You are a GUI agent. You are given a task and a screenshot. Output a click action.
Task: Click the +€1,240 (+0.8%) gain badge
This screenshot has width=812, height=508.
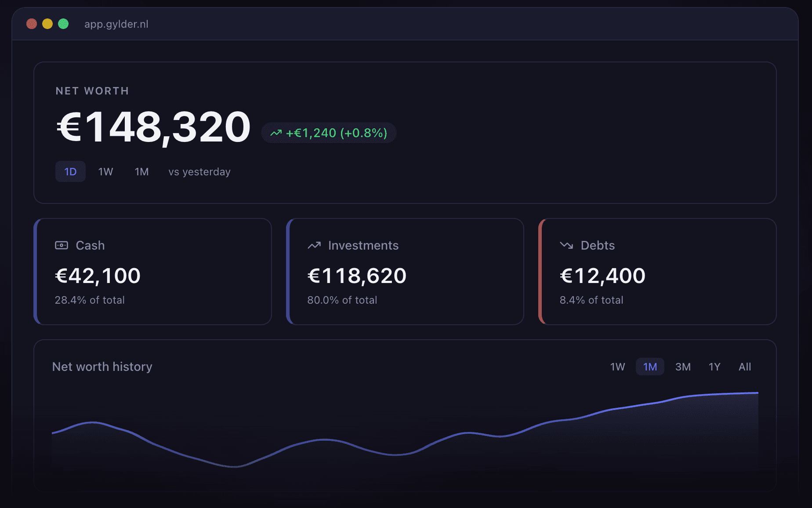pyautogui.click(x=329, y=132)
